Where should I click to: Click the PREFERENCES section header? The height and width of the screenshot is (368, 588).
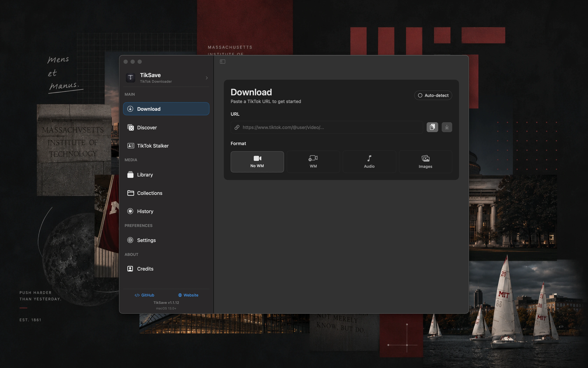coord(138,226)
